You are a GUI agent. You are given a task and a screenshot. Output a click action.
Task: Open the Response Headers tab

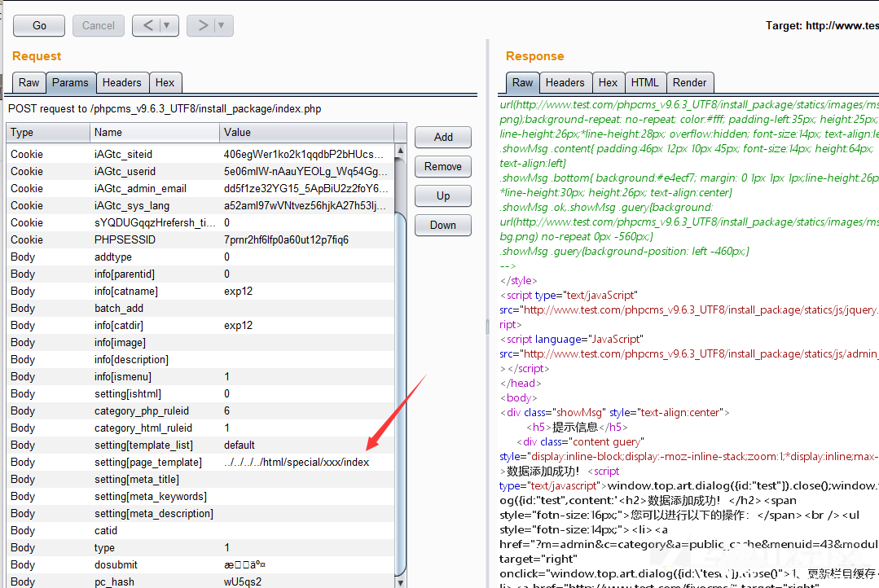565,83
